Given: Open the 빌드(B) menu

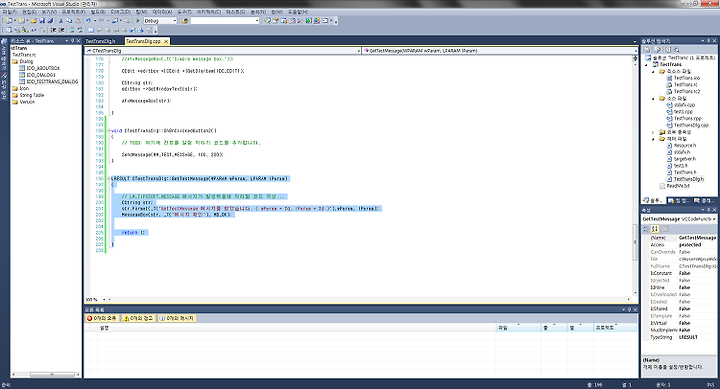Looking at the screenshot, I should (98, 12).
